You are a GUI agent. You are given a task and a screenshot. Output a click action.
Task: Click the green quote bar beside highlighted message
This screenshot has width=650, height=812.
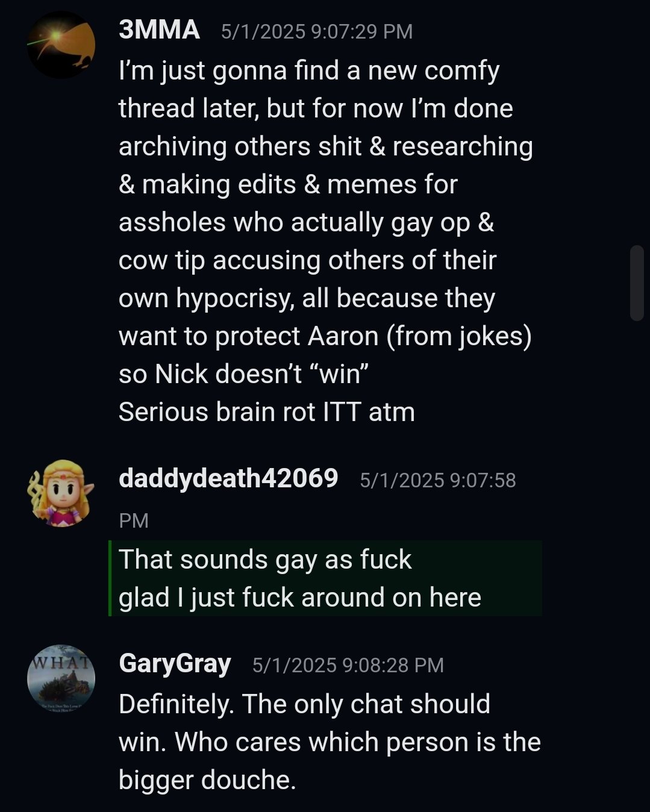[110, 578]
